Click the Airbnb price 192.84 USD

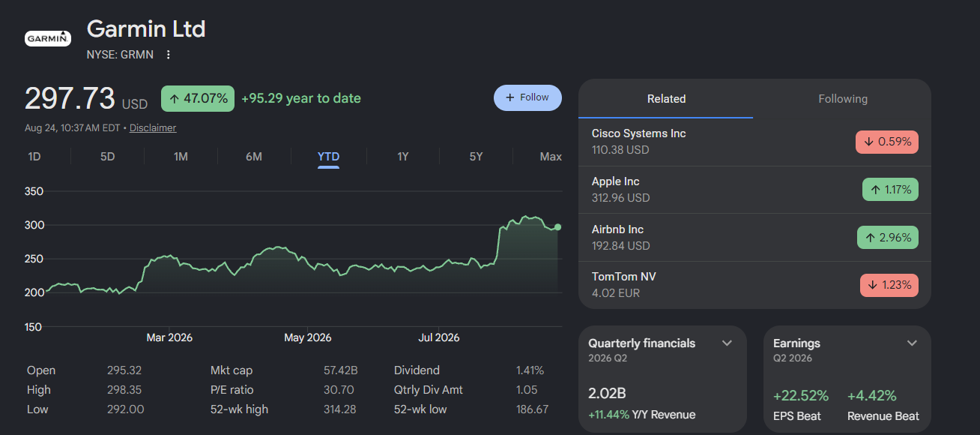click(x=620, y=246)
